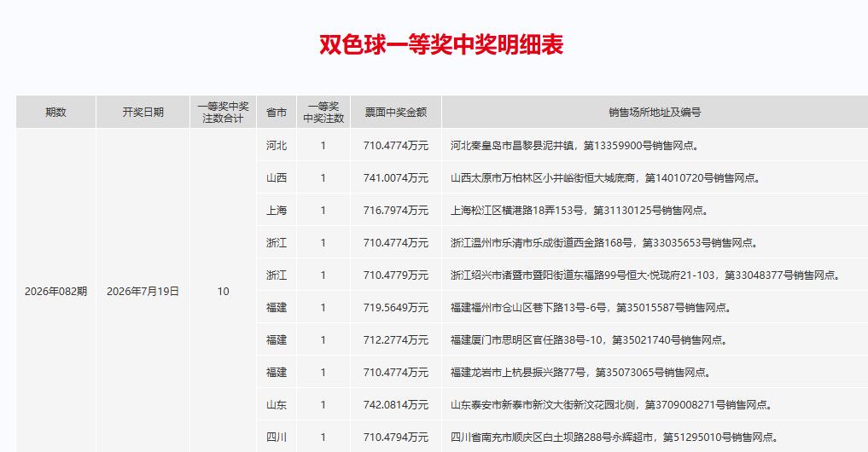Click the 票面中奖金额 column header

click(396, 113)
